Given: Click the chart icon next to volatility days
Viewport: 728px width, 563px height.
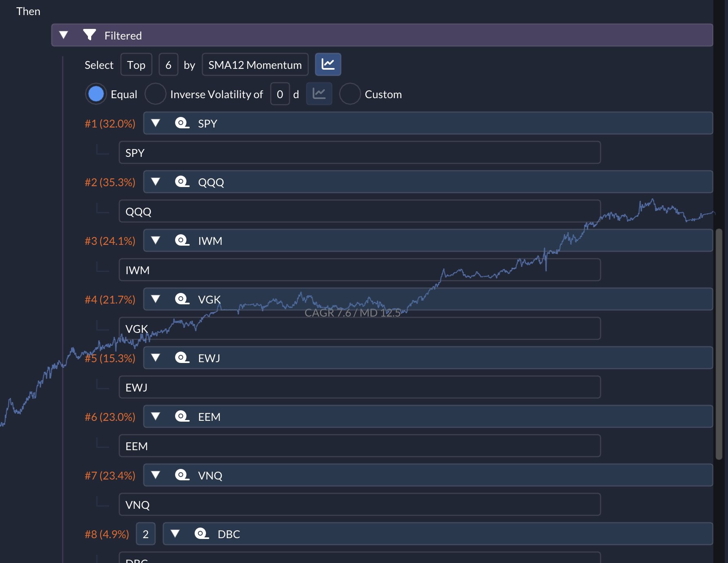Looking at the screenshot, I should click(x=319, y=94).
